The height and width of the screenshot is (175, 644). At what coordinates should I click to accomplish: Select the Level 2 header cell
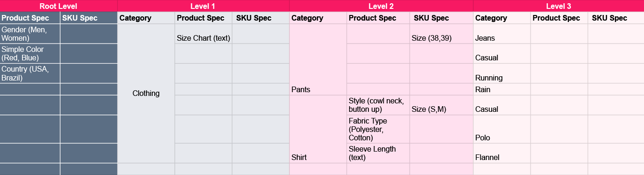pos(381,6)
